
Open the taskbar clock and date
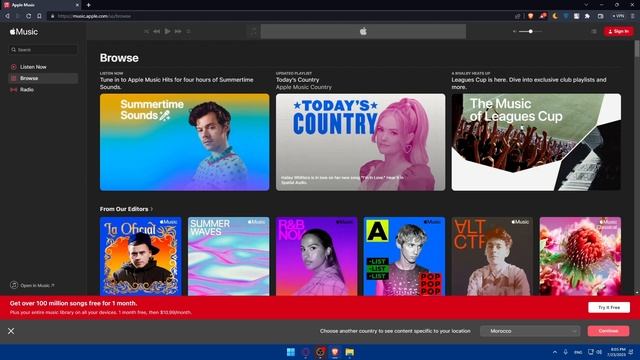pyautogui.click(x=616, y=352)
